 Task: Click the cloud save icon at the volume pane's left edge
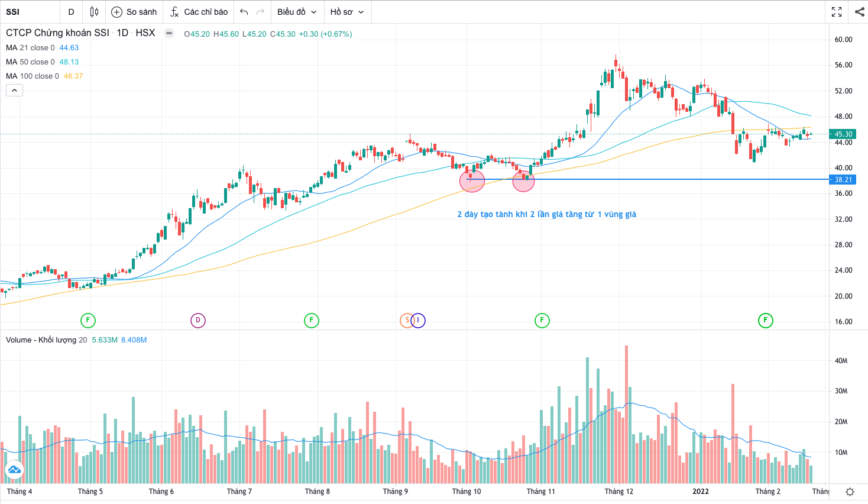pos(14,470)
